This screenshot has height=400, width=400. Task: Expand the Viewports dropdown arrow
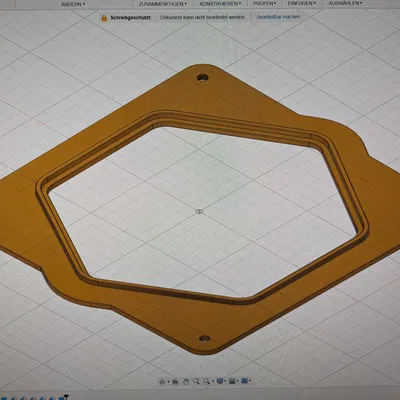(250, 381)
